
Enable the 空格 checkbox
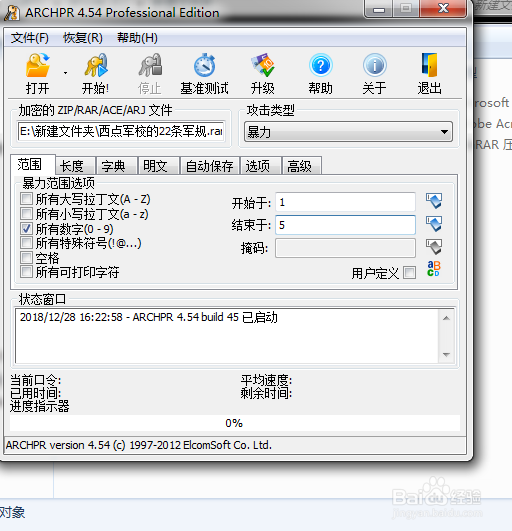pyautogui.click(x=26, y=258)
